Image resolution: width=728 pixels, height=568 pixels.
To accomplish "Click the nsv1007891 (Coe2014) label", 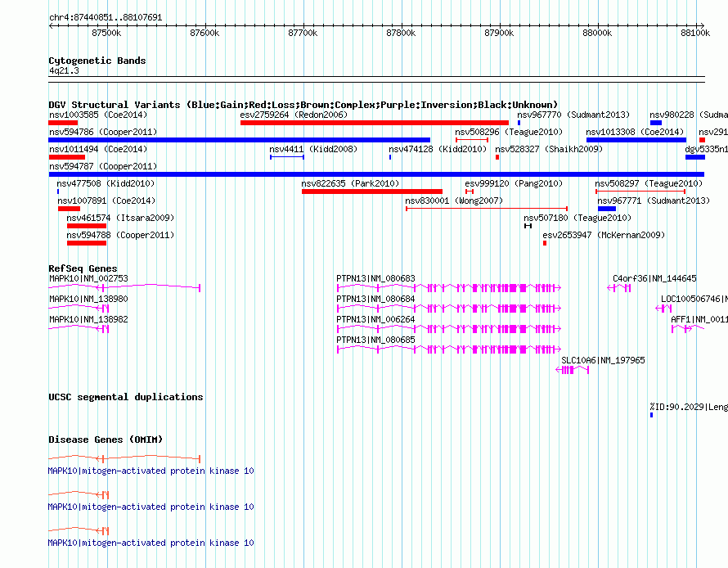I will pos(106,201).
